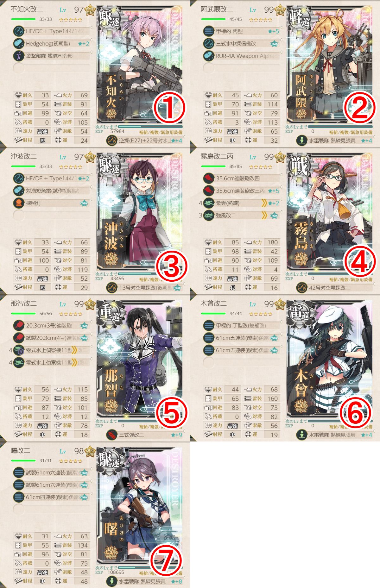Screen dimensions: 380x588
Task: Click the 甲標的 丁型改(蛟龍改) torpedo icon
Action: (209, 326)
